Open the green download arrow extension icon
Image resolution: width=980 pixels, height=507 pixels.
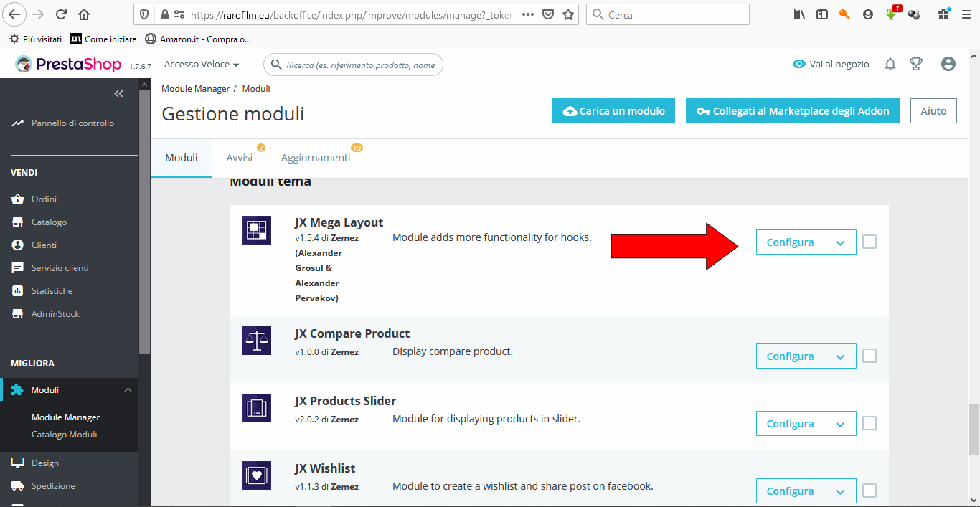click(891, 14)
